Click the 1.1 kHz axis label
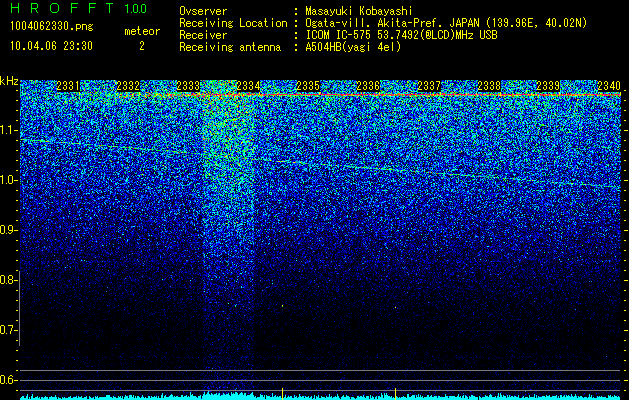The width and height of the screenshot is (629, 400). [x=8, y=130]
